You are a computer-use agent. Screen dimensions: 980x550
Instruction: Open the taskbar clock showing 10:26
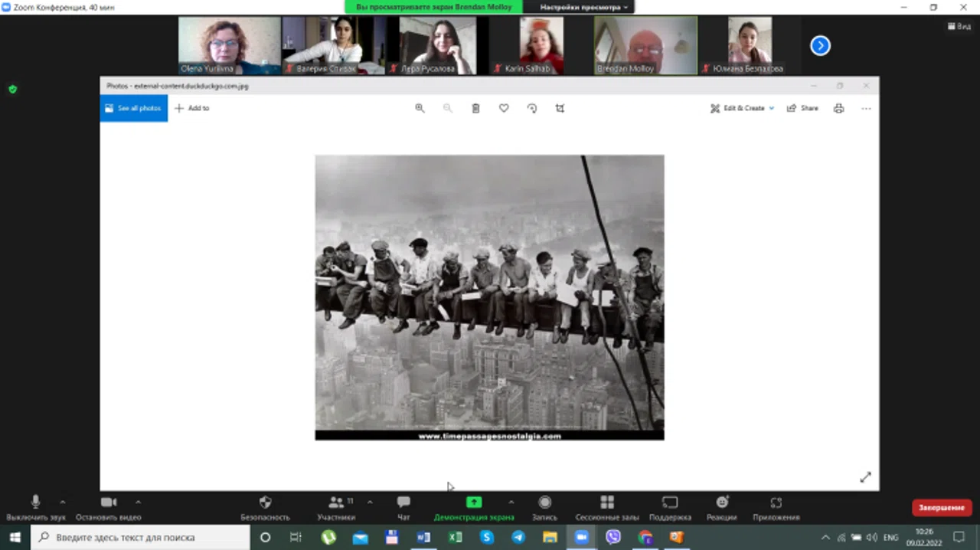coord(924,537)
